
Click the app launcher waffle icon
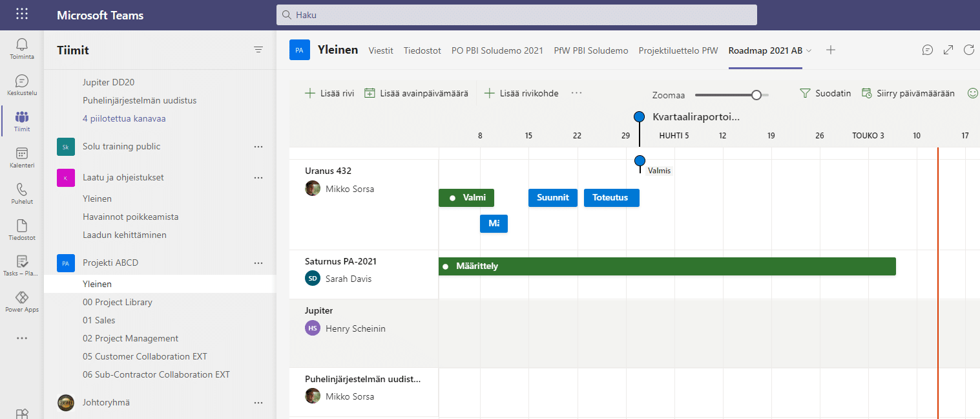22,14
